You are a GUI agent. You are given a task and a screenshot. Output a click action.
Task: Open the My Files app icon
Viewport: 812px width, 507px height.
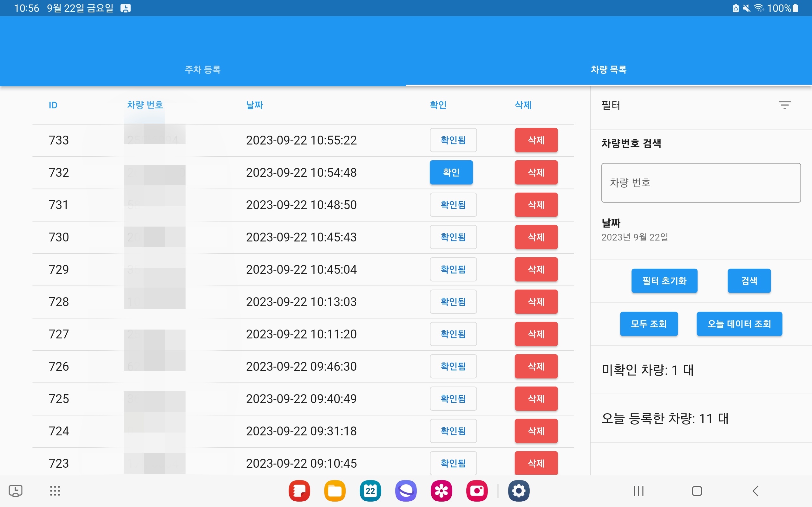(x=335, y=491)
